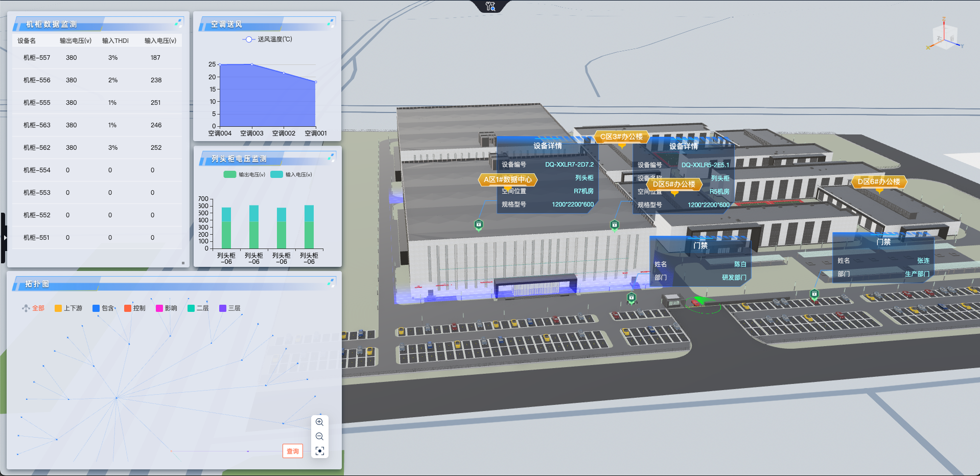
Task: Click central node of topology graph
Action: tap(116, 397)
